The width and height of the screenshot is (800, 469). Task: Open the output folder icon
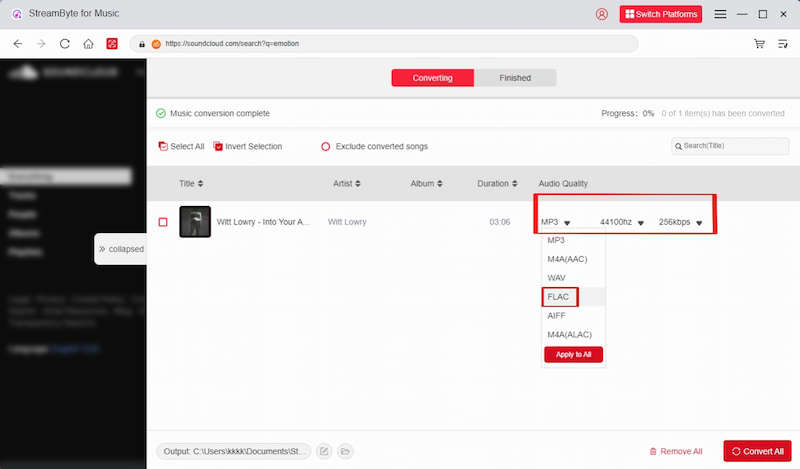click(x=345, y=451)
